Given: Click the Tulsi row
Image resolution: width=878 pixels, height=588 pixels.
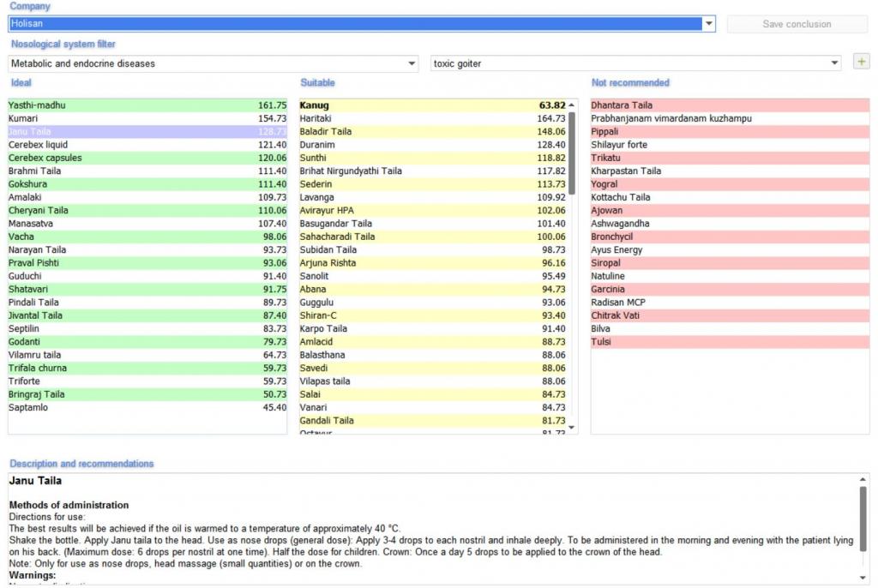Looking at the screenshot, I should [x=731, y=342].
